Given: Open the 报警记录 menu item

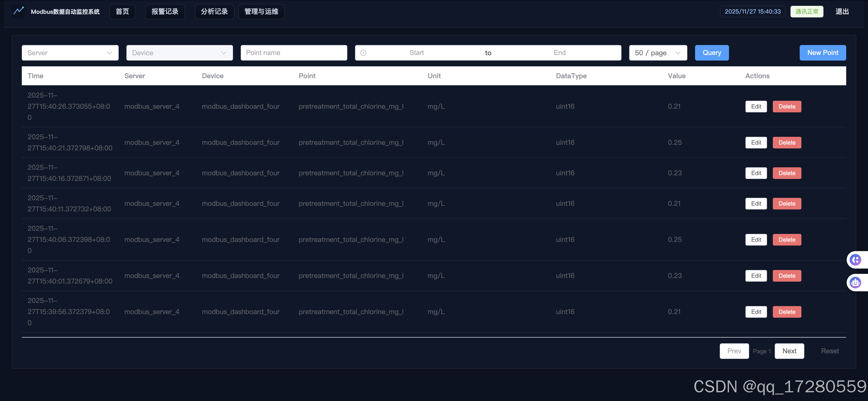Looking at the screenshot, I should tap(165, 12).
